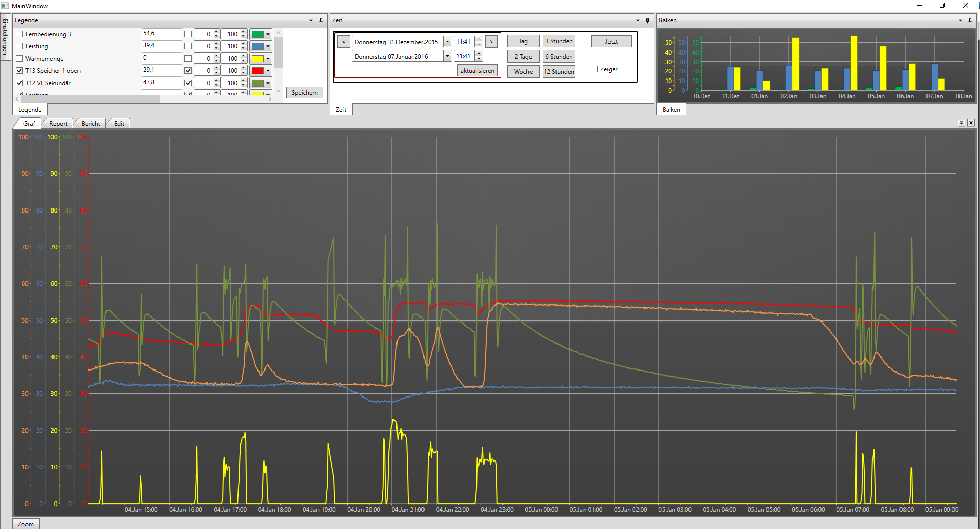The width and height of the screenshot is (980, 529).
Task: Switch to the Report tab
Action: 58,123
